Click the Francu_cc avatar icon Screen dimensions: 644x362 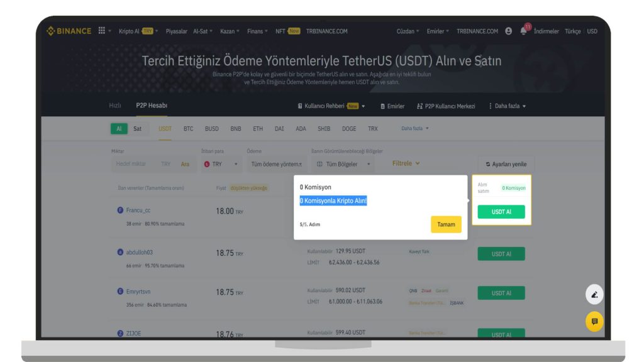(x=120, y=210)
